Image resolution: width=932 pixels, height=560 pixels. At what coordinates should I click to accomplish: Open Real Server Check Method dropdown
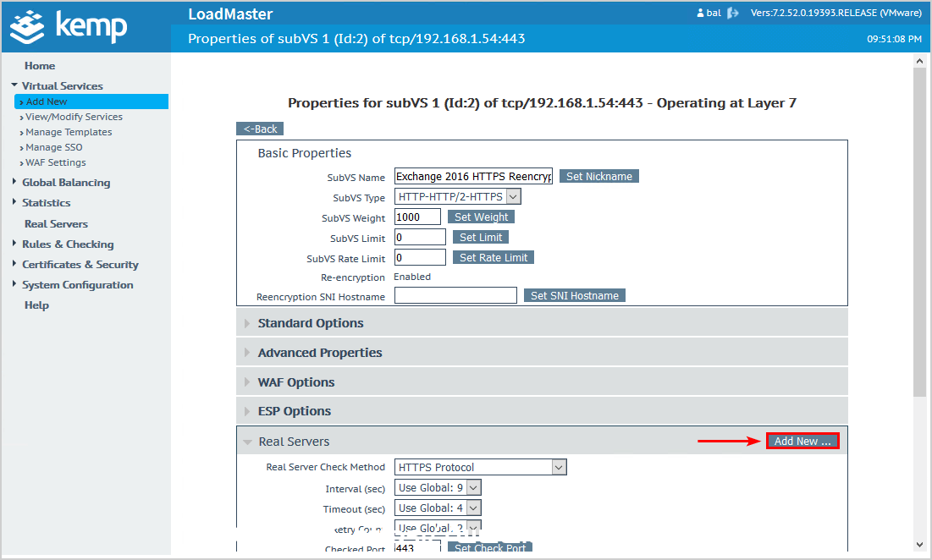(x=480, y=467)
